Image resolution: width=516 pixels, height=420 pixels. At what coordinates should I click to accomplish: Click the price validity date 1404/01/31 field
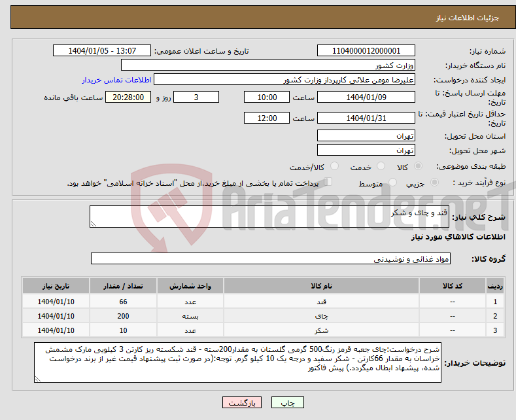tap(366, 118)
